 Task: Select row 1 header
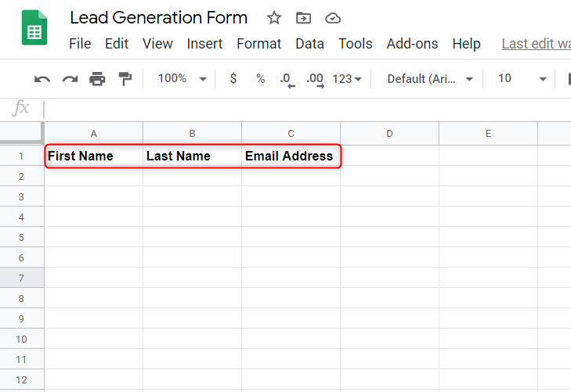pyautogui.click(x=21, y=156)
